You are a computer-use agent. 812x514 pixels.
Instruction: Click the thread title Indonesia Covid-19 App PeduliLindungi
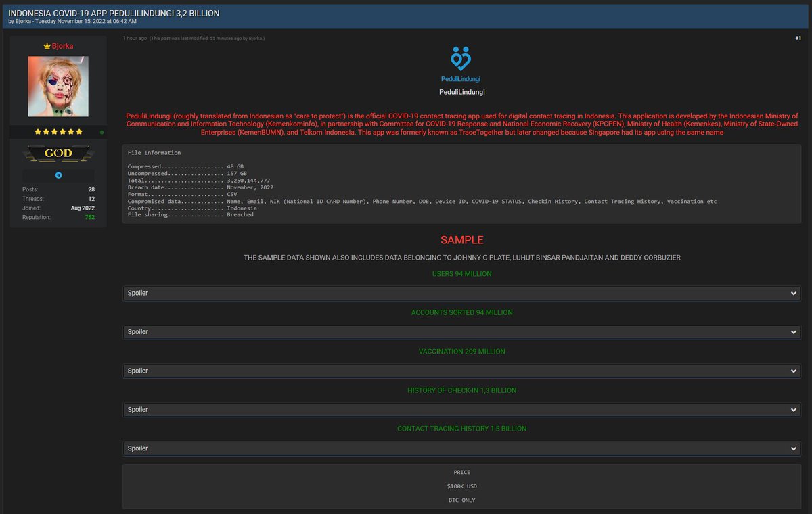click(114, 14)
